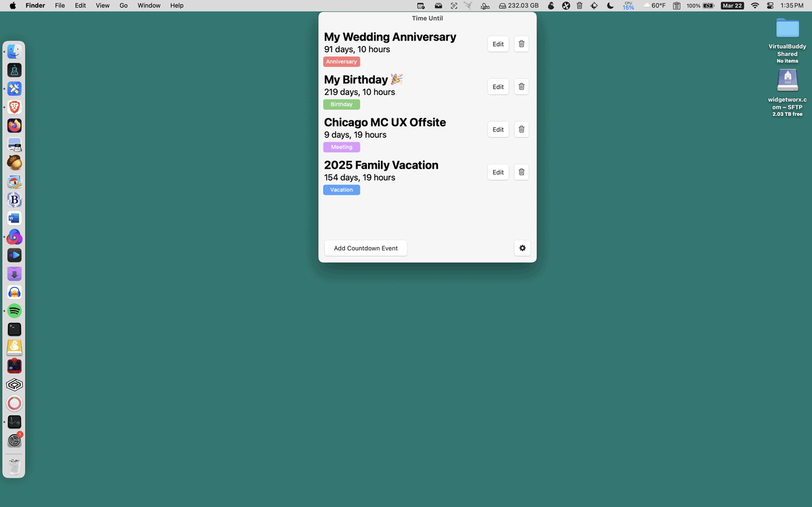Click the Chicago MC UX Offsite title
Viewport: 812px width, 507px height.
(x=385, y=123)
